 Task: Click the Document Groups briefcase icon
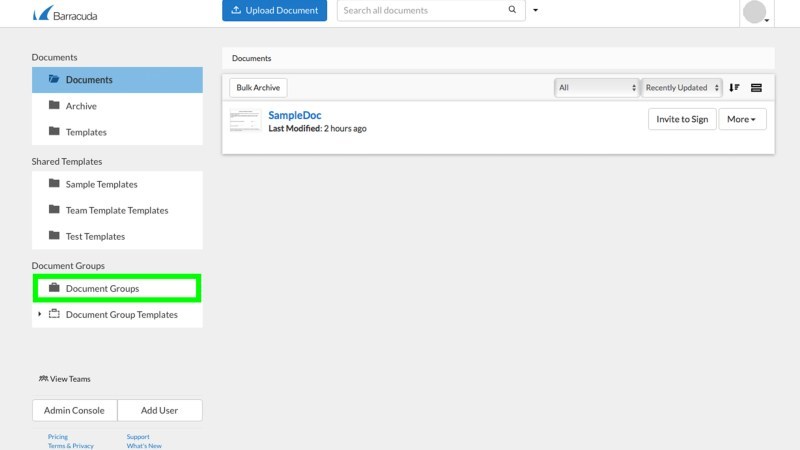click(54, 288)
